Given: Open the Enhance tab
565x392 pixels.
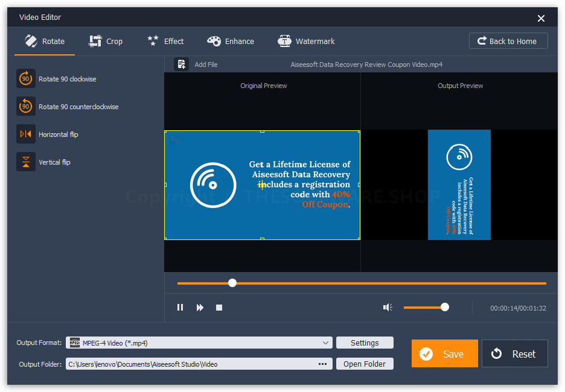Looking at the screenshot, I should point(230,42).
